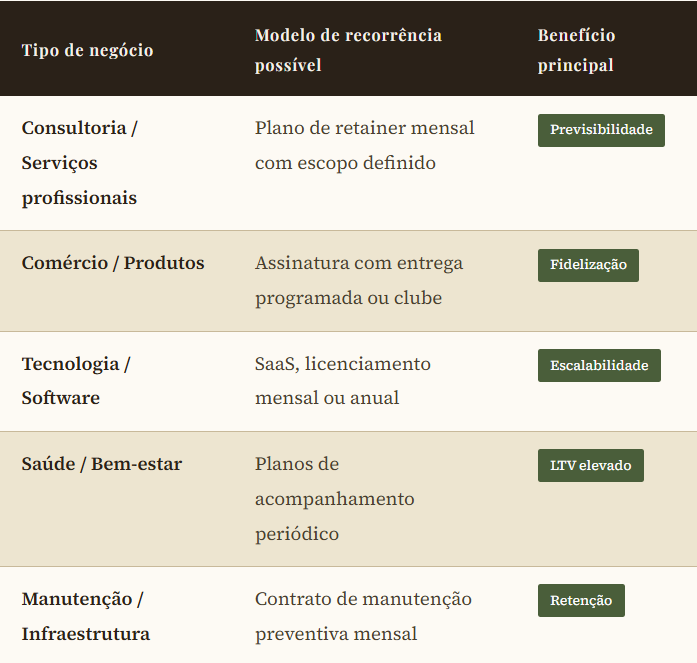Click the word 'Infraestrutura'
Viewport: 697px width, 663px height.
click(x=86, y=634)
